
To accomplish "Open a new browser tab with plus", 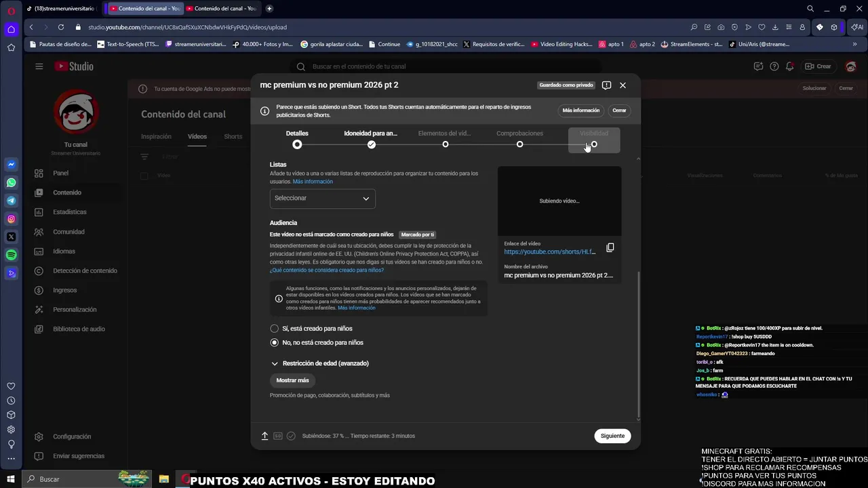I will [x=269, y=9].
